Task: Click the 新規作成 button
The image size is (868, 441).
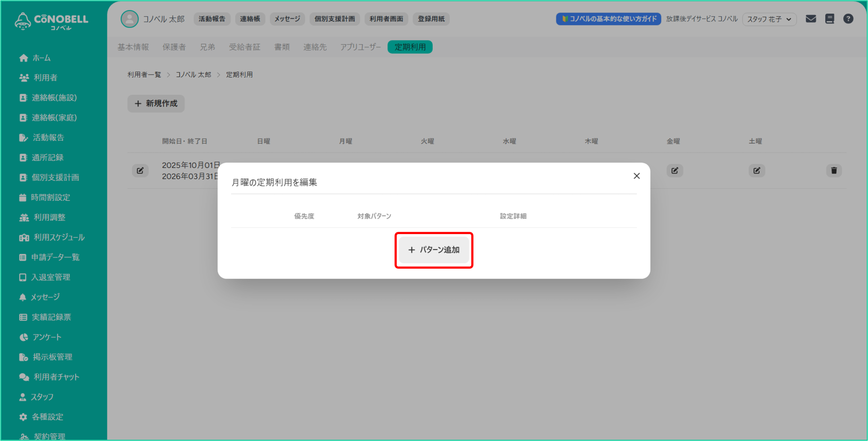Action: click(x=156, y=103)
